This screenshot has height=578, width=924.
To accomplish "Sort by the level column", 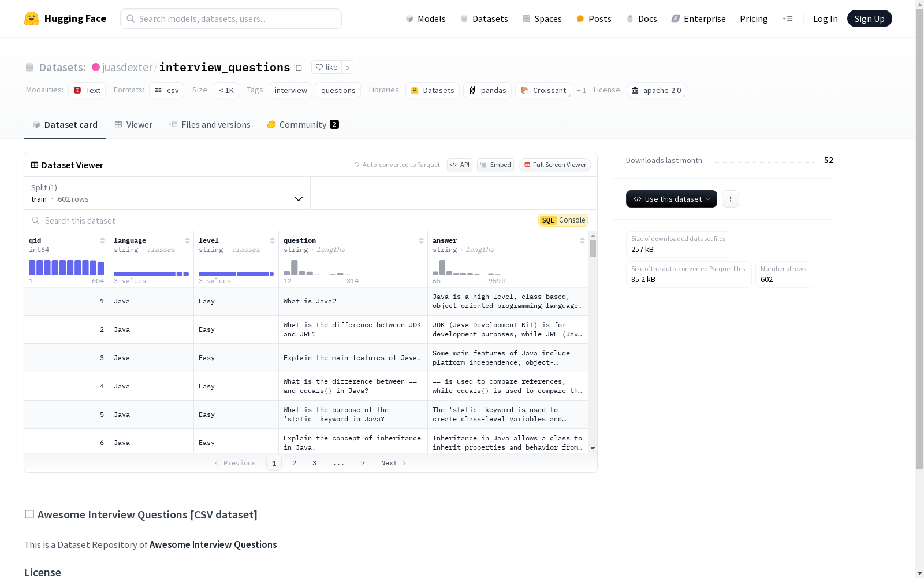I will pos(272,240).
